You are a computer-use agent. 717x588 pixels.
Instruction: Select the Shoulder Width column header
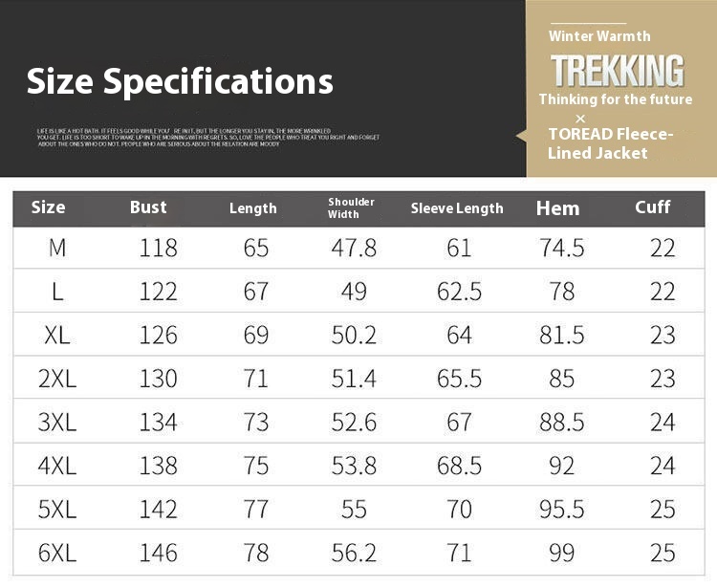pos(351,207)
